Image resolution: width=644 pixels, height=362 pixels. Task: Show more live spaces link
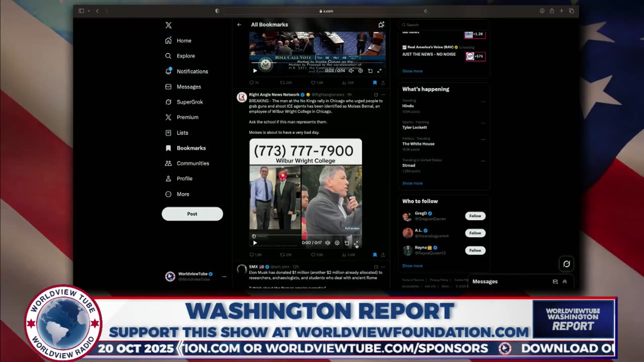pos(412,71)
